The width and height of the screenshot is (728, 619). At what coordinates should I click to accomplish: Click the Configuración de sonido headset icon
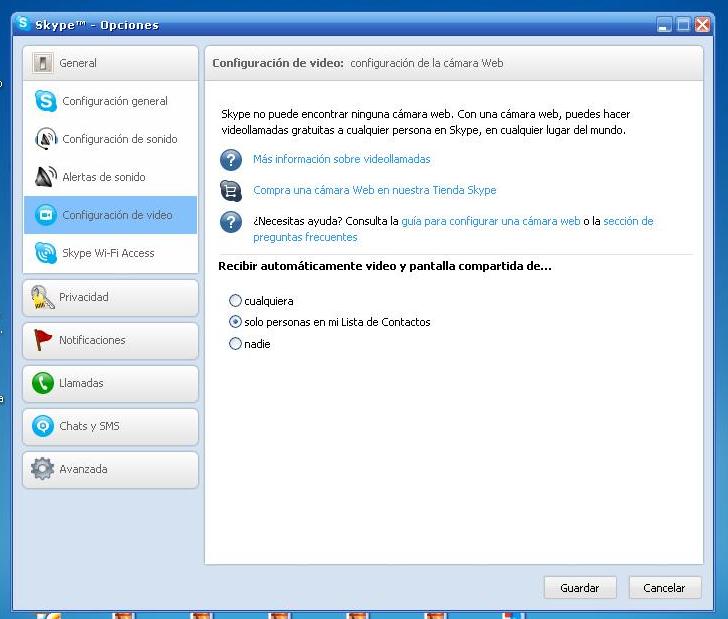[x=45, y=139]
